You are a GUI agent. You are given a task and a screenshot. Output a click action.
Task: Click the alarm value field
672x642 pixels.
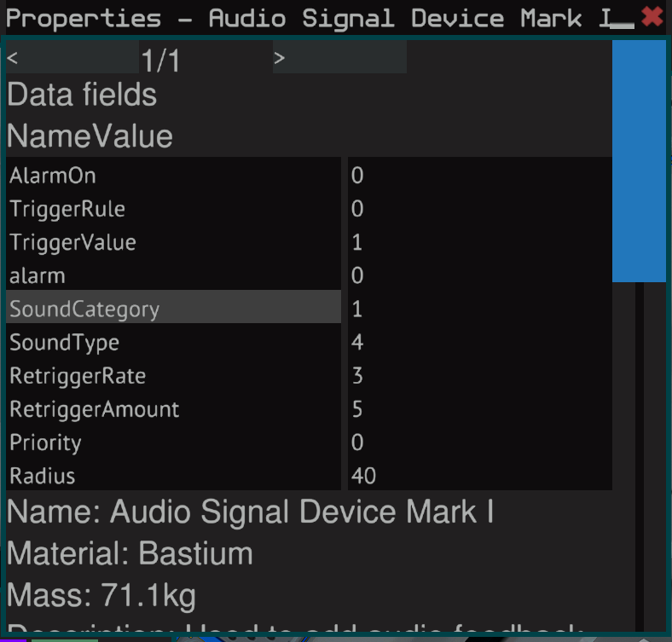(x=479, y=275)
